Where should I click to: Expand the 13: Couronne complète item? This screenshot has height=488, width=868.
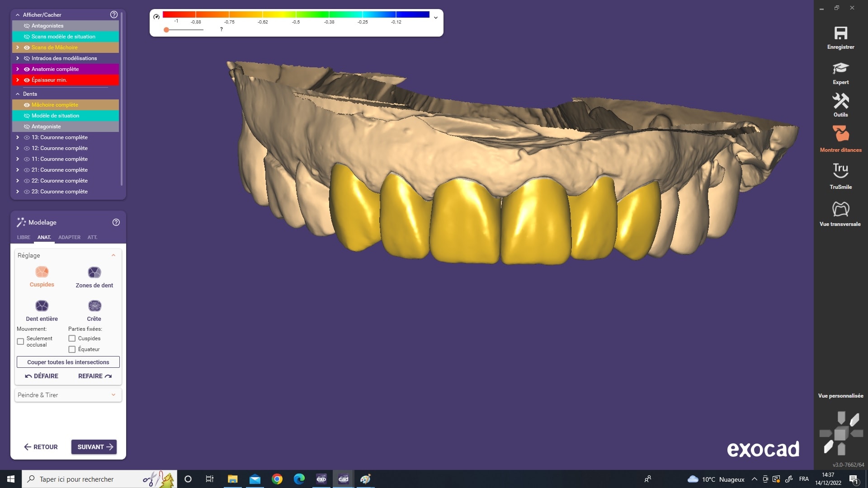click(18, 137)
